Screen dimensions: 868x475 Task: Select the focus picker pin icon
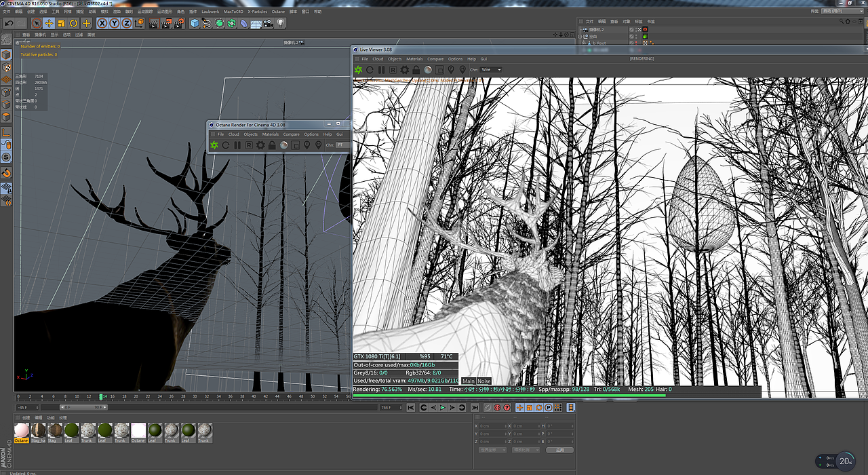tap(452, 70)
